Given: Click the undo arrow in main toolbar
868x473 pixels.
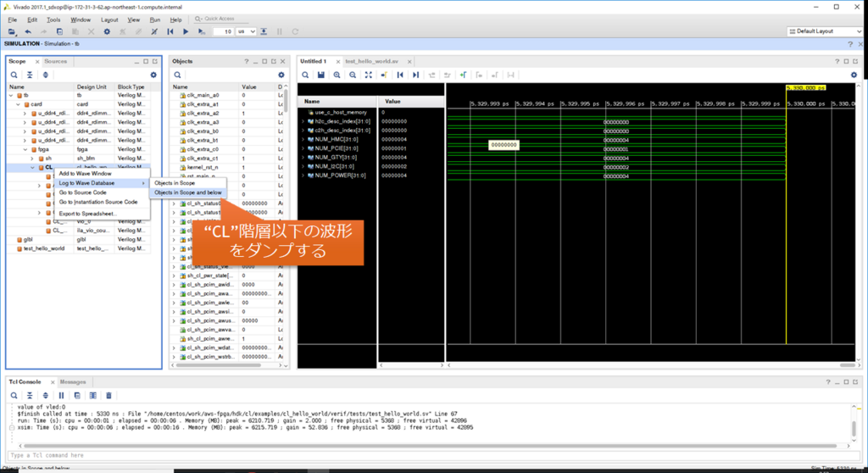Looking at the screenshot, I should click(28, 31).
